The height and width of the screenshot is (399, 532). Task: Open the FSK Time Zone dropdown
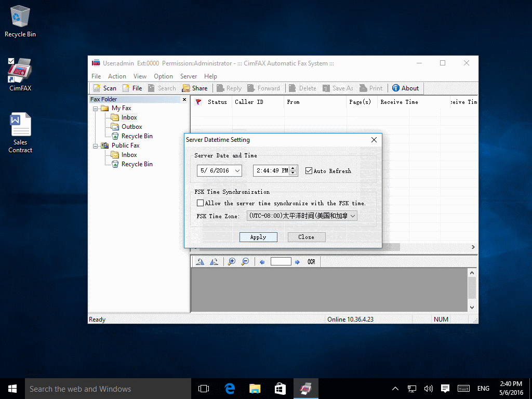pyautogui.click(x=353, y=216)
